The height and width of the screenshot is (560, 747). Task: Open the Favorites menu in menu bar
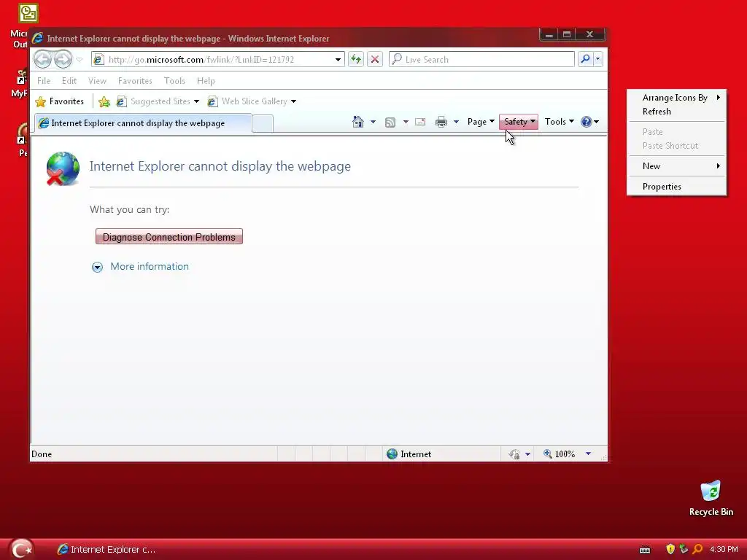(x=135, y=81)
